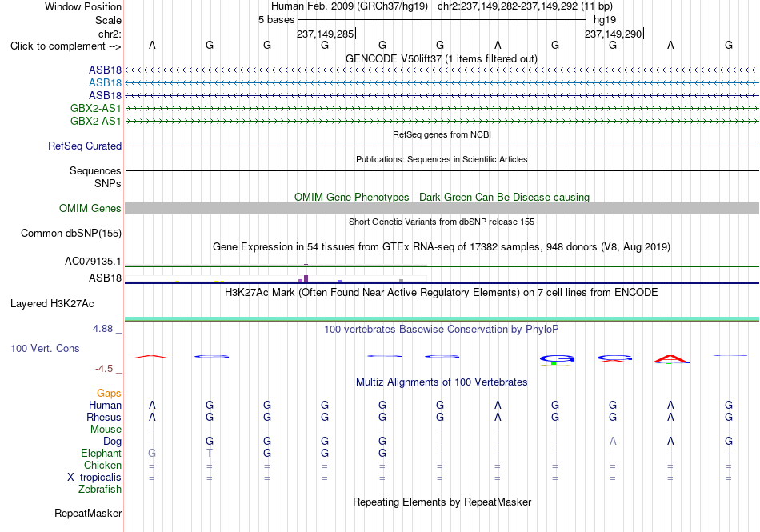Click the Elephant alignment row label
The width and height of the screenshot is (760, 532).
coord(101,453)
